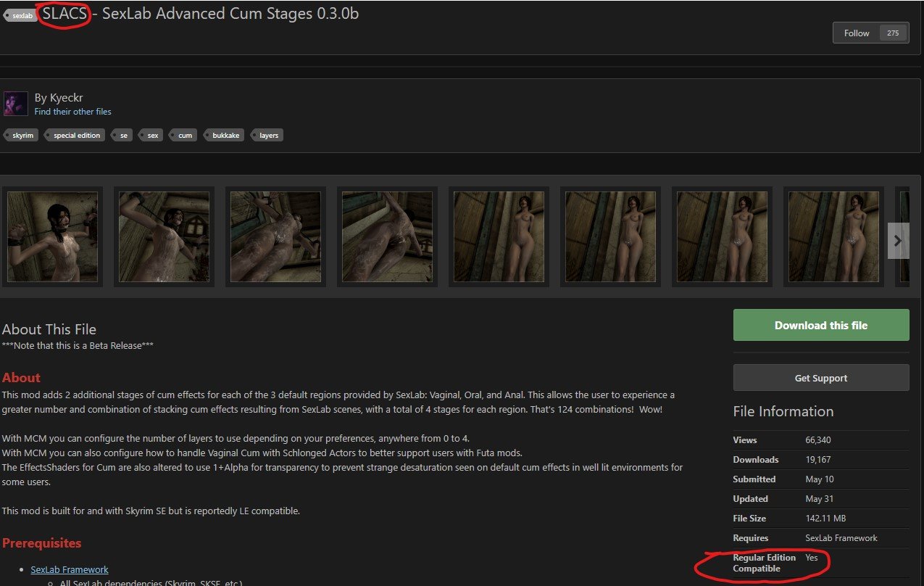The height and width of the screenshot is (586, 924).
Task: Click the green Download this file button
Action: point(820,325)
